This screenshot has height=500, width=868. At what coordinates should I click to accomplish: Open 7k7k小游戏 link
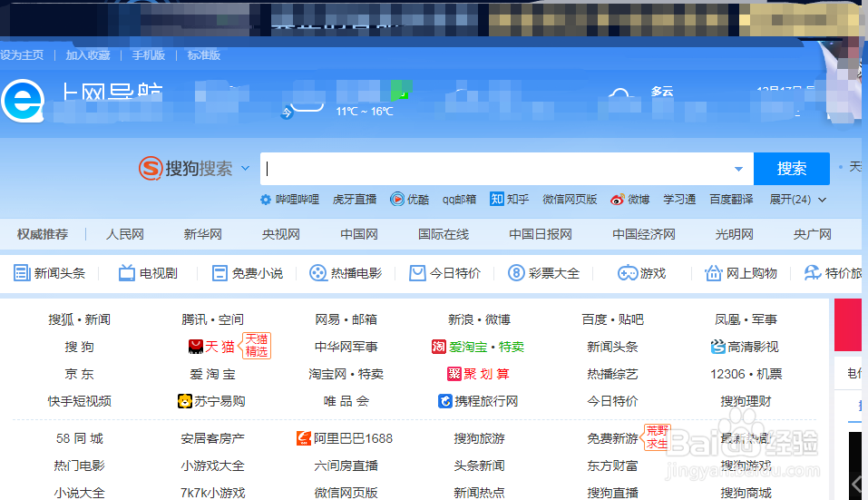point(212,492)
